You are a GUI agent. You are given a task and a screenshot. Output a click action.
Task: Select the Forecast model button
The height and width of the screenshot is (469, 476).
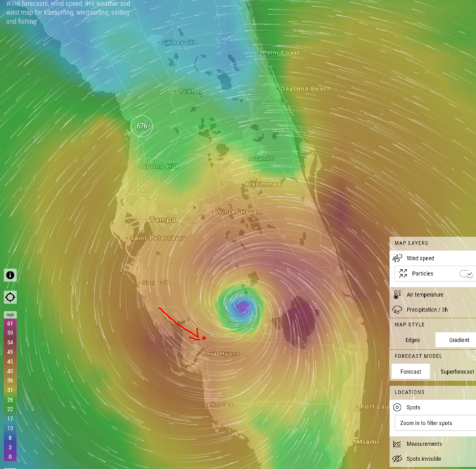(410, 371)
